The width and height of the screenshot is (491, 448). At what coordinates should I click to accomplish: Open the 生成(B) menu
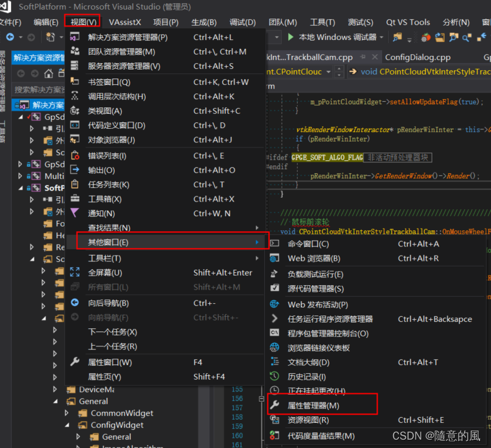coord(204,23)
